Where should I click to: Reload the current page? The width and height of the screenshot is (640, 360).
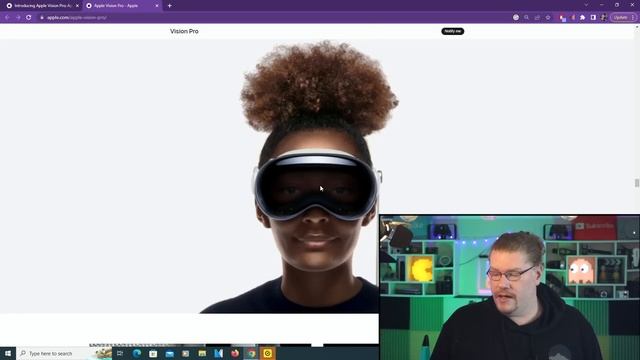(x=29, y=18)
